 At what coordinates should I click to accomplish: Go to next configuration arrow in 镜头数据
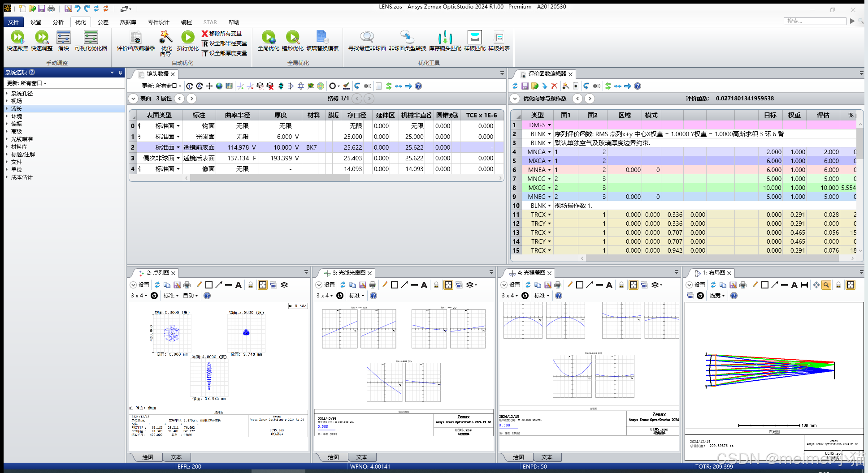369,99
